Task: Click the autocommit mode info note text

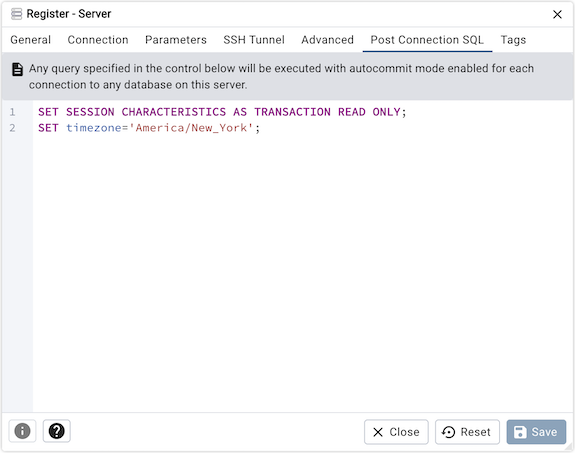Action: (281, 76)
